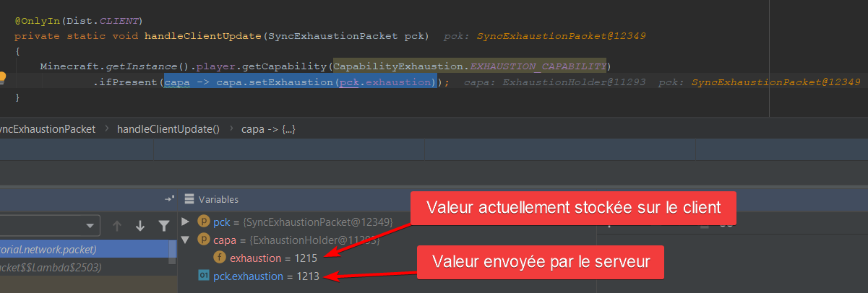Select next frame with down arrow

140,226
